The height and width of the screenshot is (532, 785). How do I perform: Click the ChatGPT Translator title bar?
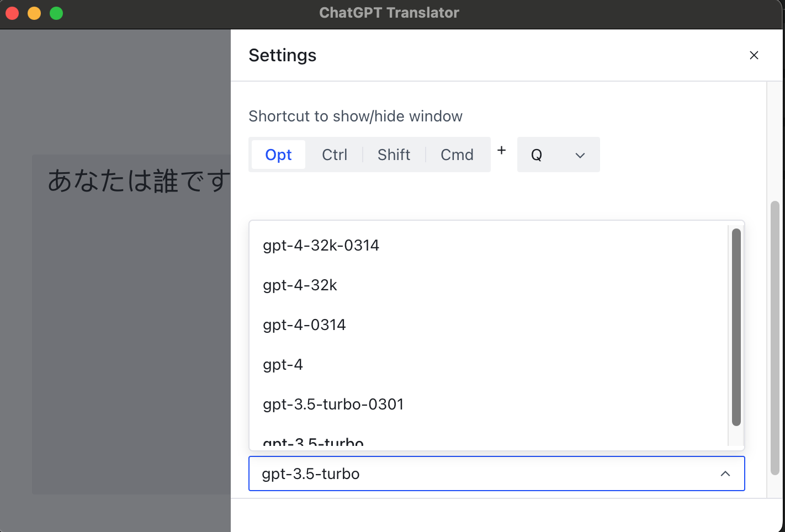coord(389,12)
